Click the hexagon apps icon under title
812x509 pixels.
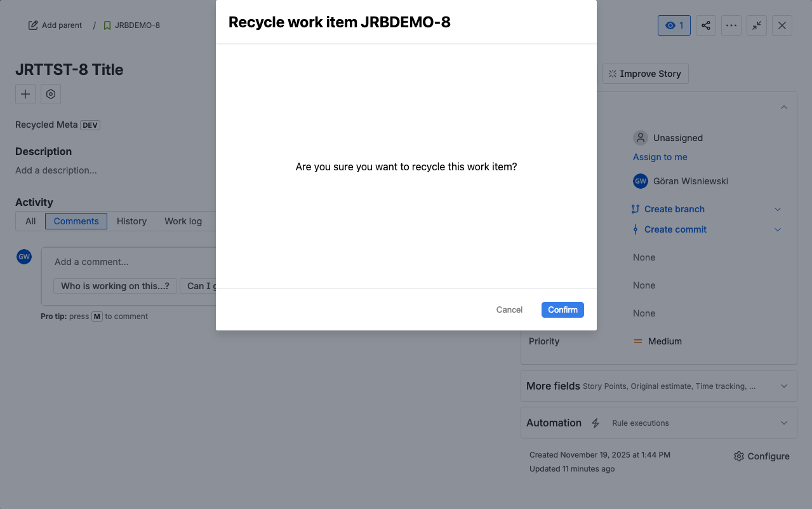tap(51, 94)
